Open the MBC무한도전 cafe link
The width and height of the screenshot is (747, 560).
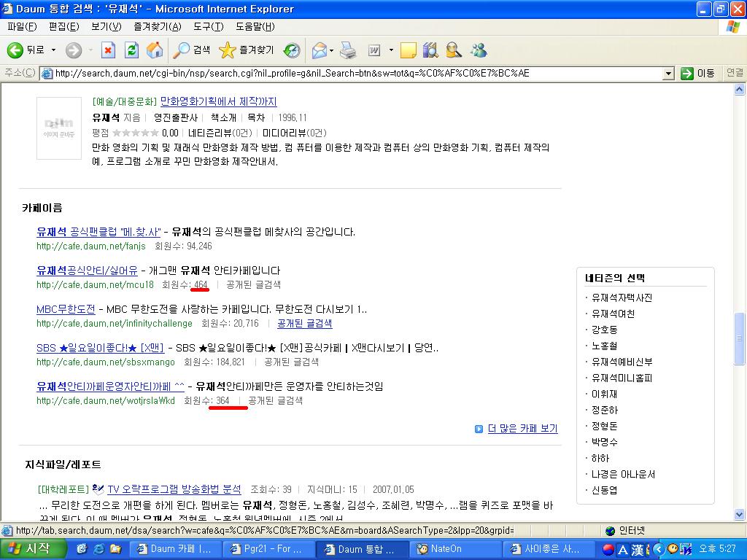click(x=66, y=309)
